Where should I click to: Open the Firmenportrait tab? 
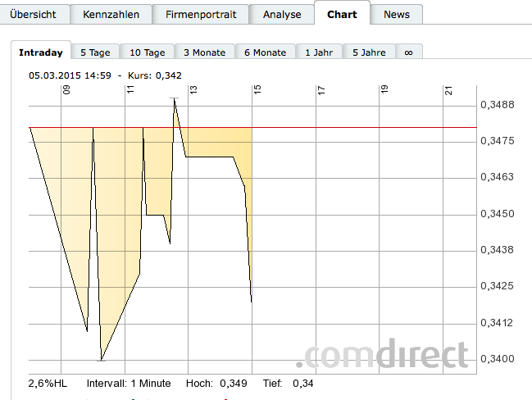(201, 14)
